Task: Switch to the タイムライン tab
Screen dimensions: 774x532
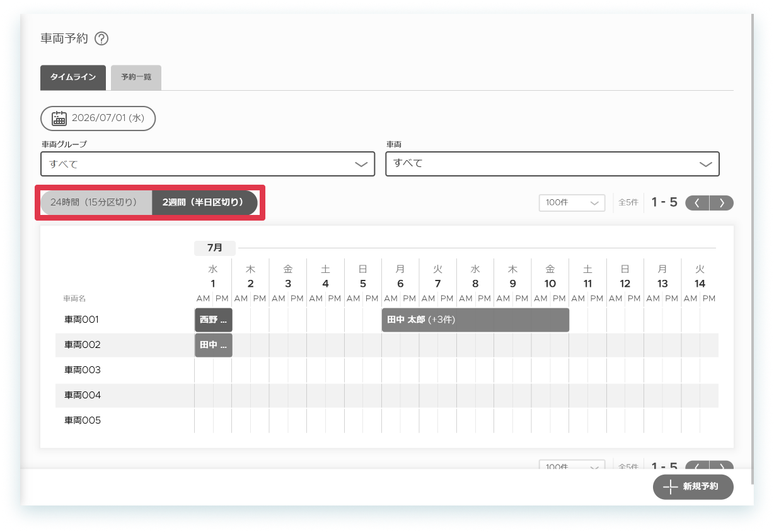Action: coord(73,78)
